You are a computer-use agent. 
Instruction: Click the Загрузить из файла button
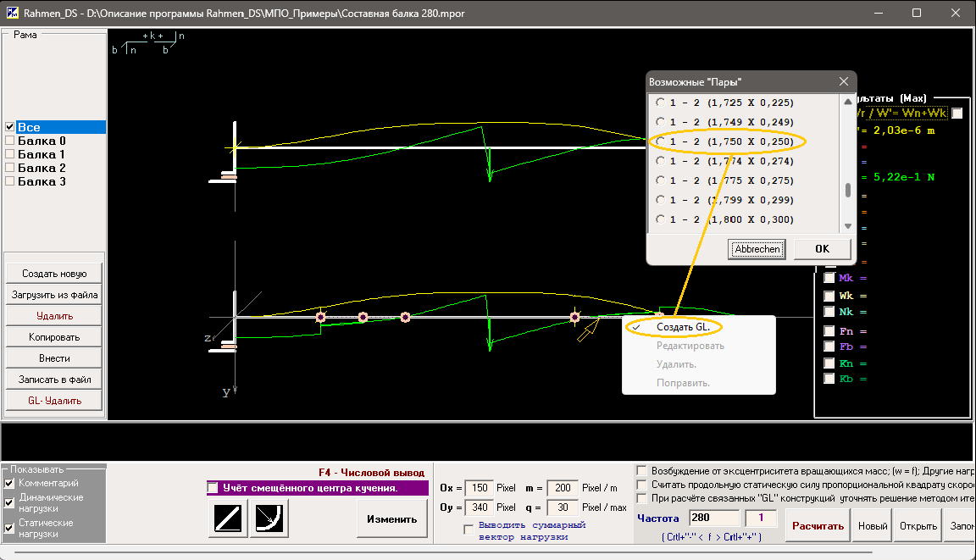click(x=54, y=296)
